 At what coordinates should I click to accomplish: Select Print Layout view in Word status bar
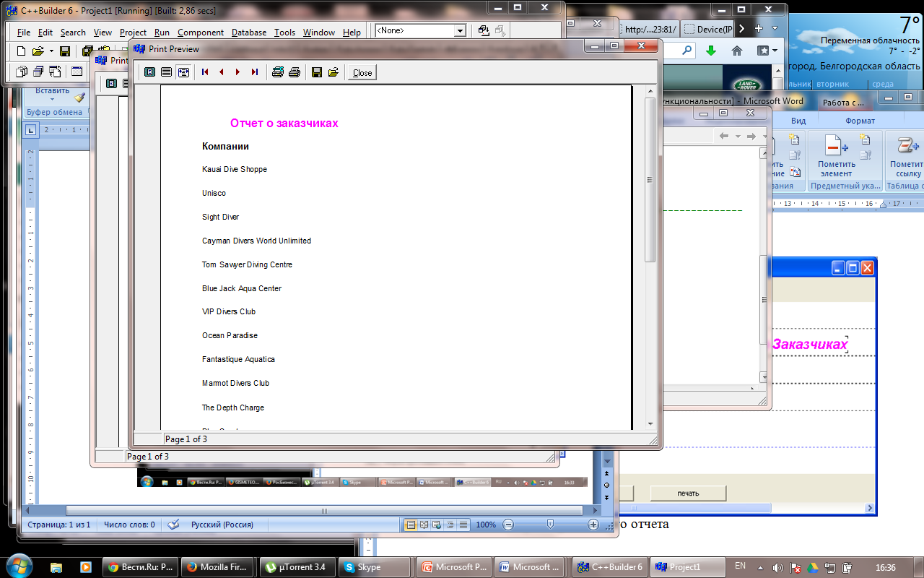click(411, 525)
